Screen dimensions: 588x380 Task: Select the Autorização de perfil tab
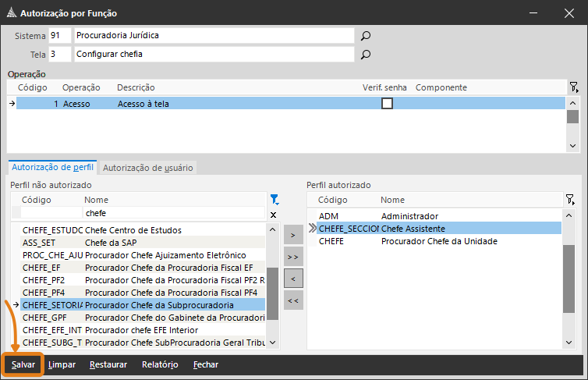click(x=53, y=167)
